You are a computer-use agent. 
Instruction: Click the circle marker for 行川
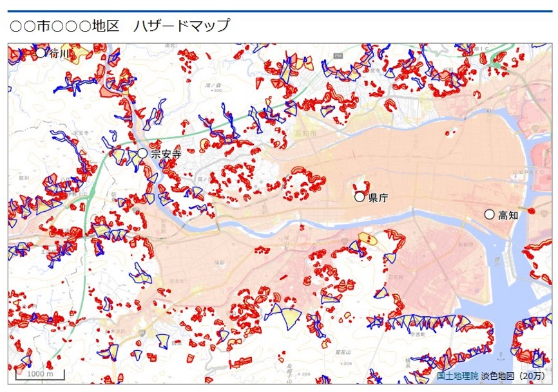41,53
